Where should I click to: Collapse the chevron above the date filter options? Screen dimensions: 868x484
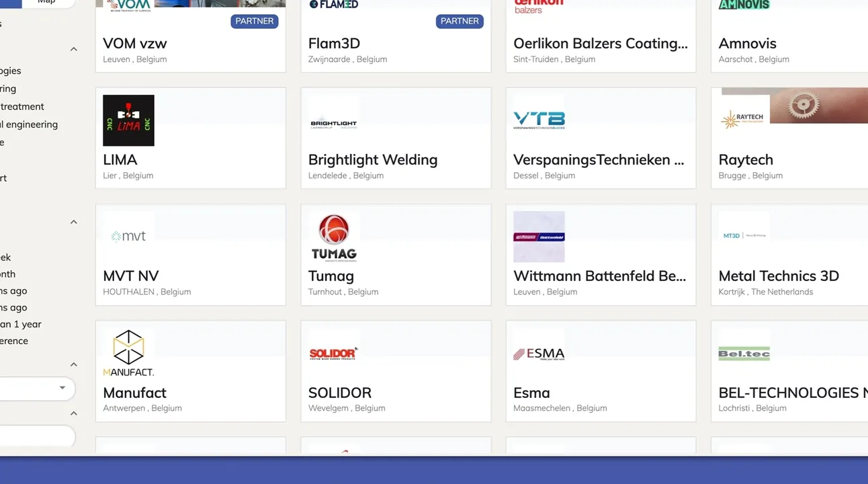(74, 222)
